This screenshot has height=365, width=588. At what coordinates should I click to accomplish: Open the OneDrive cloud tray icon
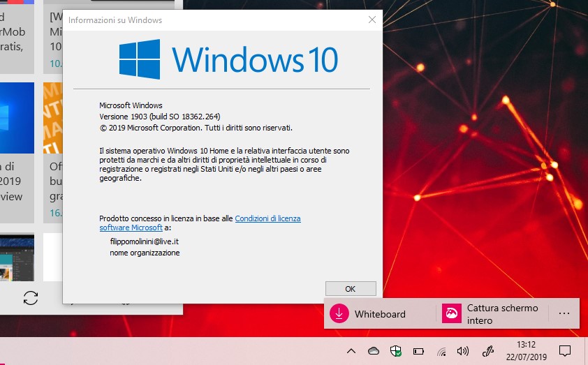[374, 351]
